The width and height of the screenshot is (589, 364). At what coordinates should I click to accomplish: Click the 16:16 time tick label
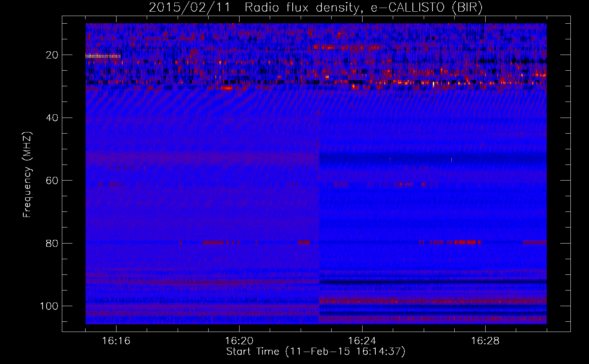click(116, 341)
